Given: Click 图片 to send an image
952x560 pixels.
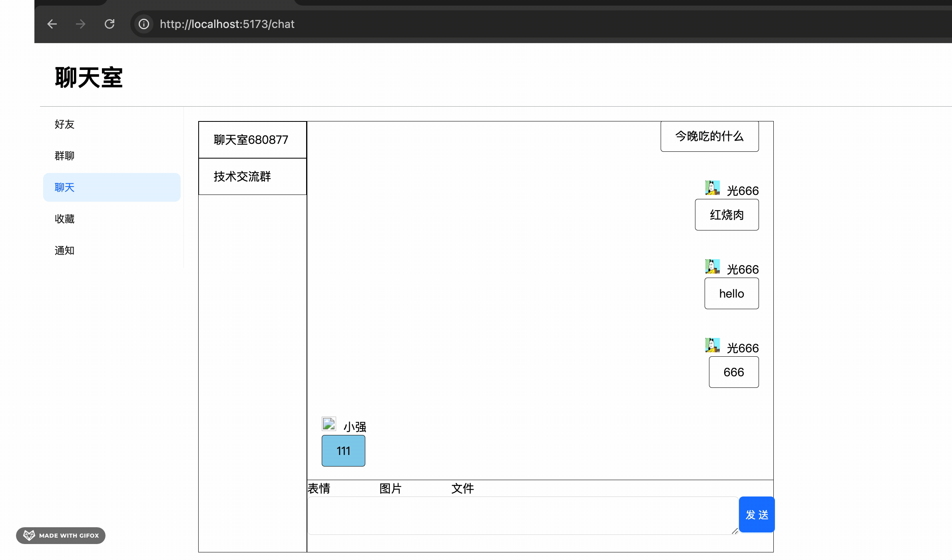Looking at the screenshot, I should [390, 488].
